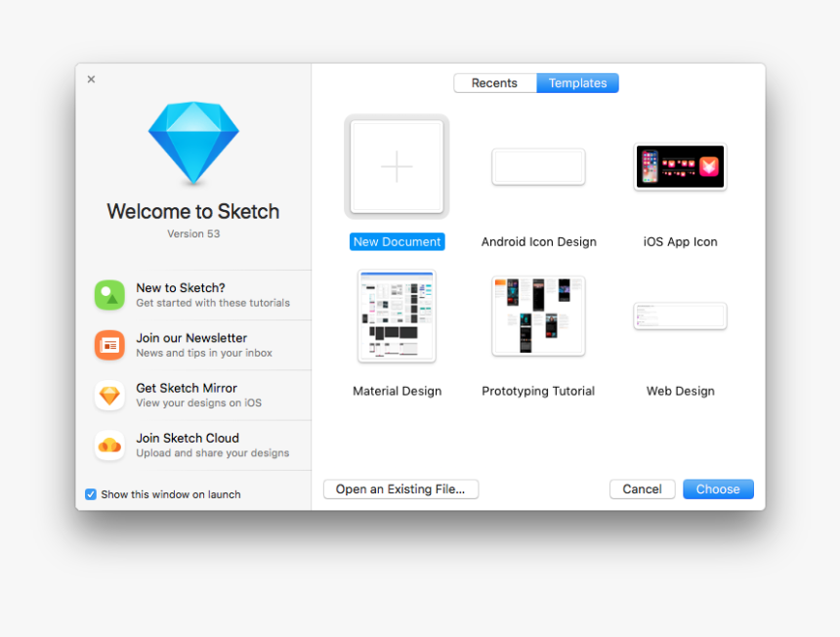This screenshot has width=840, height=637.
Task: Click News and tips in your inbox subtitle
Action: (204, 353)
